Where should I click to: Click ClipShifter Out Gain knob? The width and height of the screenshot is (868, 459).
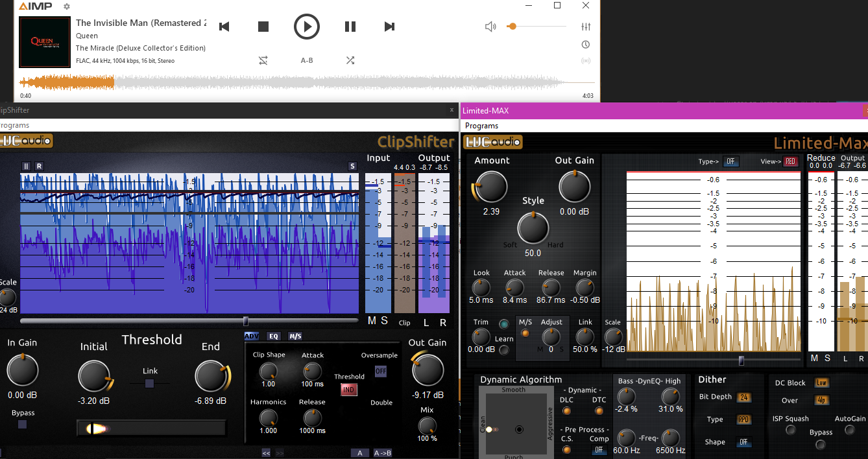click(x=428, y=370)
